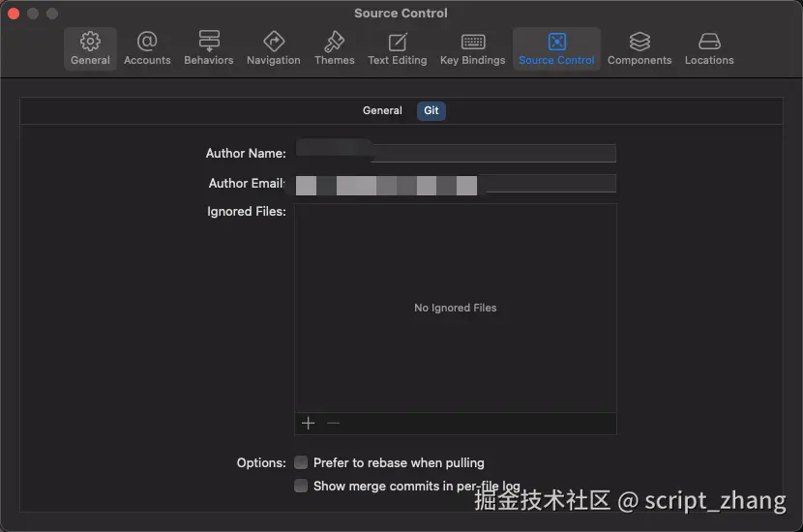The image size is (803, 532).
Task: Close the Source Control preferences window
Action: pyautogui.click(x=14, y=14)
